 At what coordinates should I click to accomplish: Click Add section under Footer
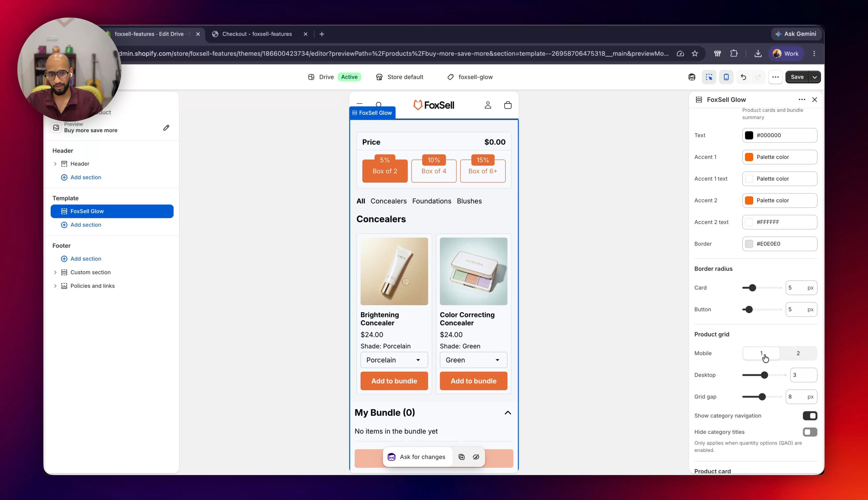click(81, 259)
